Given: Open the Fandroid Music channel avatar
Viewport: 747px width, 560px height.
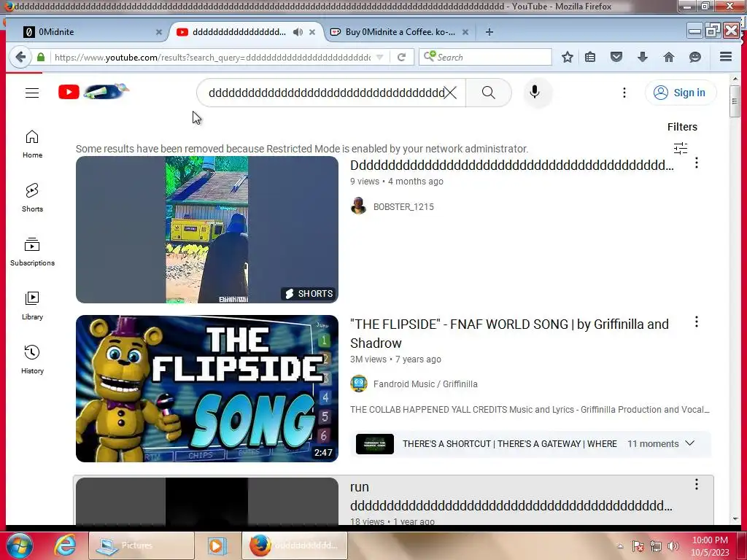Looking at the screenshot, I should [358, 384].
